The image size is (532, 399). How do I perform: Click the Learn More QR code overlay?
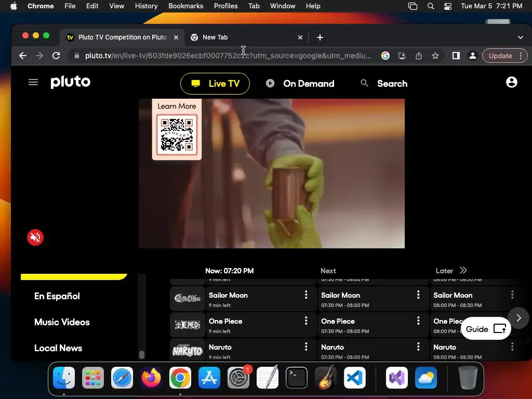[177, 129]
